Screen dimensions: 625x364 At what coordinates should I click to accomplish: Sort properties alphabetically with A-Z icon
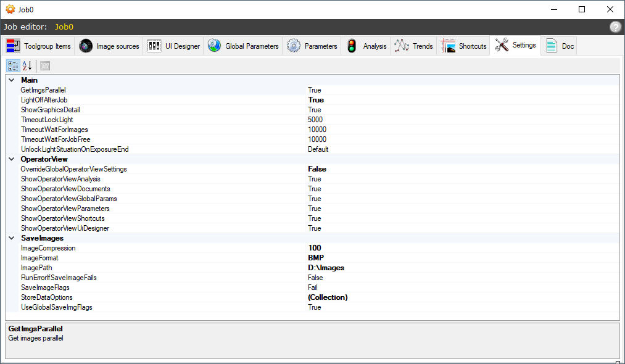click(27, 66)
